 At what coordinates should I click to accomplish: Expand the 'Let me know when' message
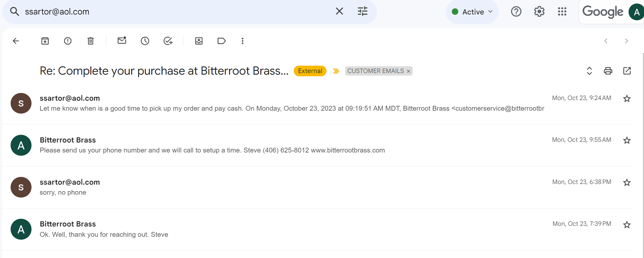[292, 108]
